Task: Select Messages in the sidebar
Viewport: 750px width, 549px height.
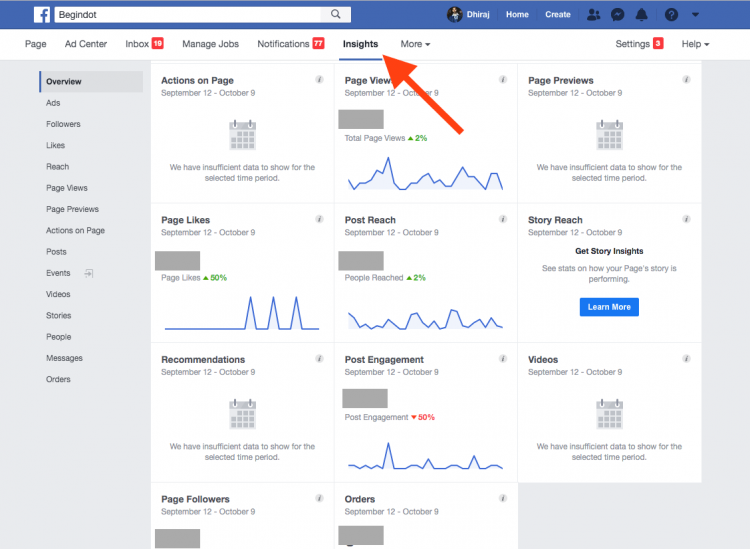Action: (64, 358)
